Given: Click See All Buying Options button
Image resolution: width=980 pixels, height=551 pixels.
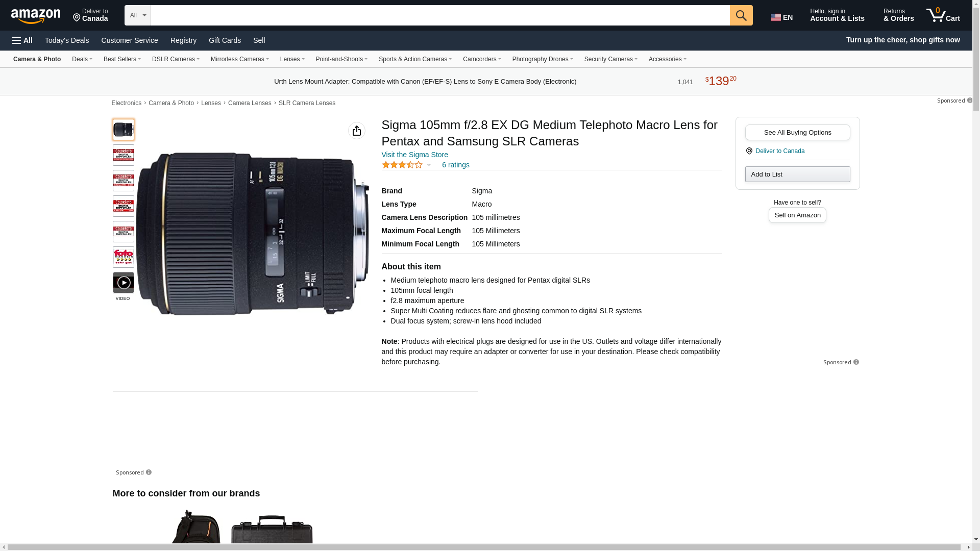Looking at the screenshot, I should coord(797,133).
